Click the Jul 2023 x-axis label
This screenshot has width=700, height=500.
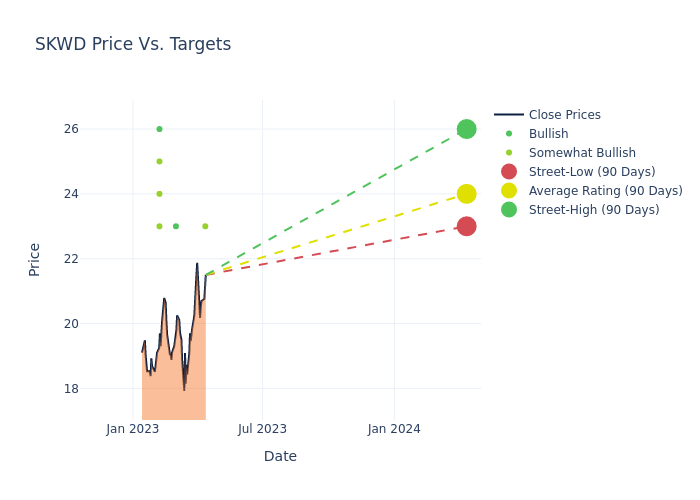tap(262, 429)
